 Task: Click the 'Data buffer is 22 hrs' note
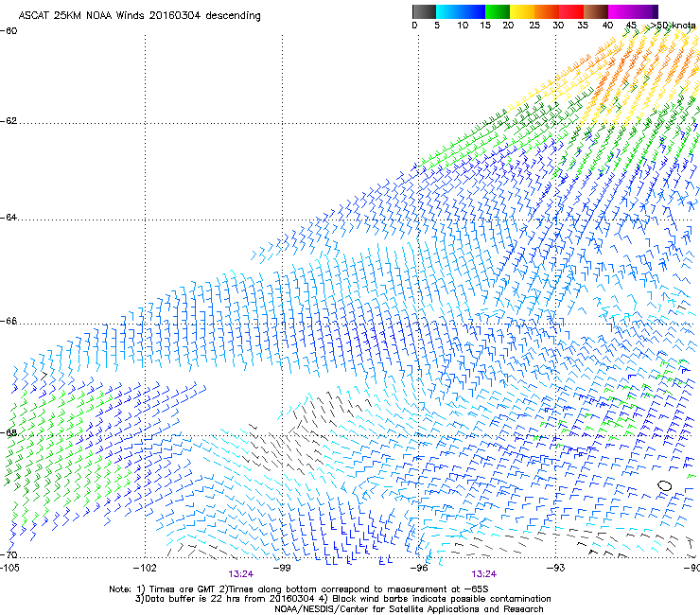(x=342, y=599)
